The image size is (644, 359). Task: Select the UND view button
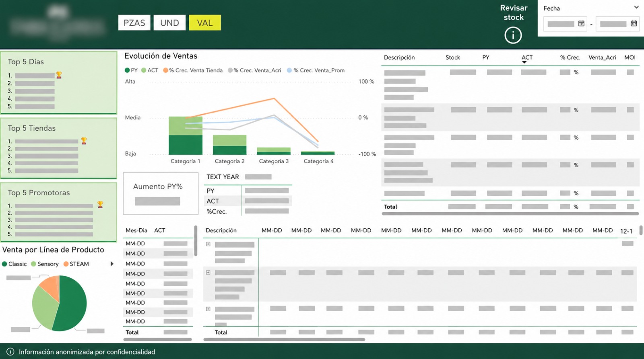(x=169, y=23)
